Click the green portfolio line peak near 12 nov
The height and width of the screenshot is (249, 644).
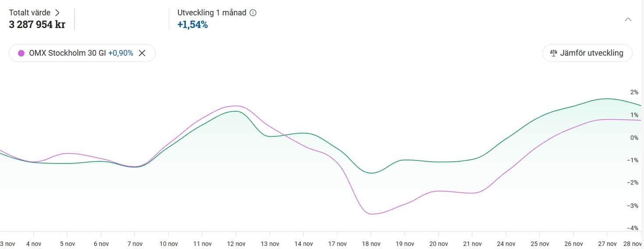click(236, 111)
